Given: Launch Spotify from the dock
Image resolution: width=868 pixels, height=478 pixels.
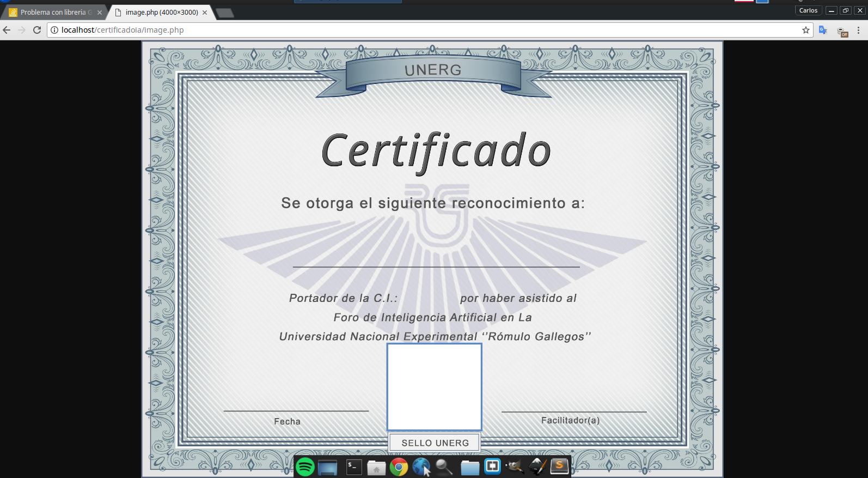Looking at the screenshot, I should [305, 467].
